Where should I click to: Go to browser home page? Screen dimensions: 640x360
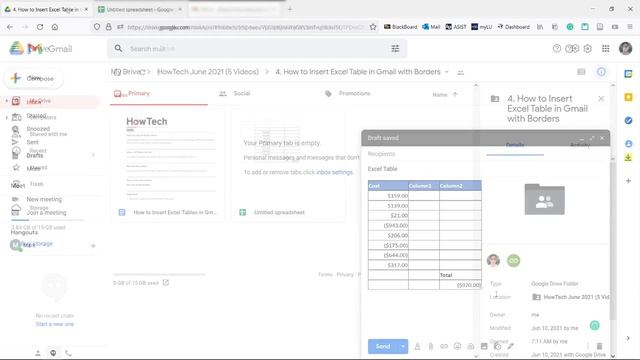coord(55,27)
